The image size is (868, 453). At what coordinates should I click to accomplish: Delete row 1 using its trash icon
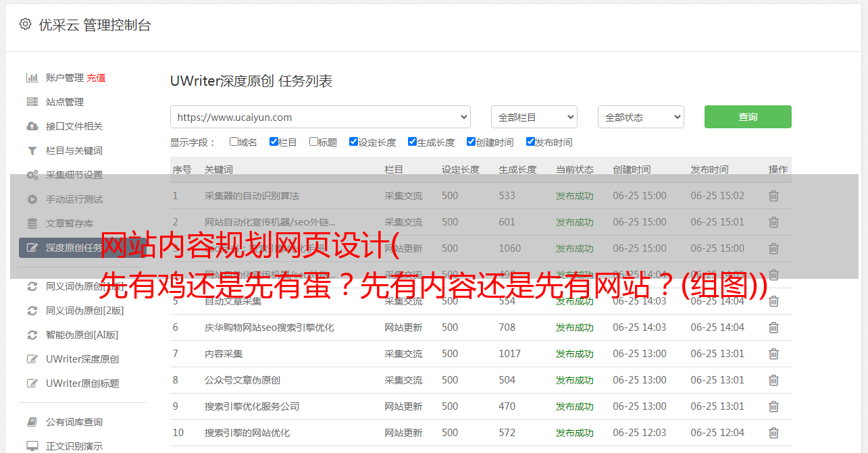click(x=773, y=196)
